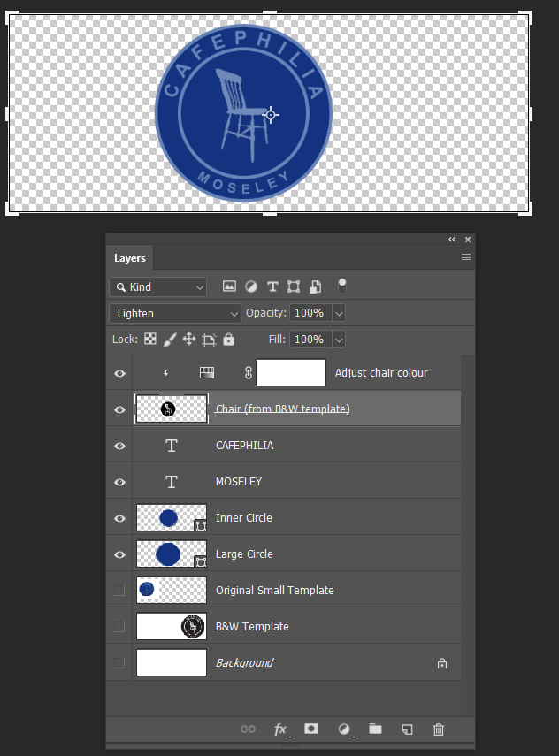The image size is (559, 756).
Task: Filter layers by pixel layers icon
Action: (x=229, y=286)
